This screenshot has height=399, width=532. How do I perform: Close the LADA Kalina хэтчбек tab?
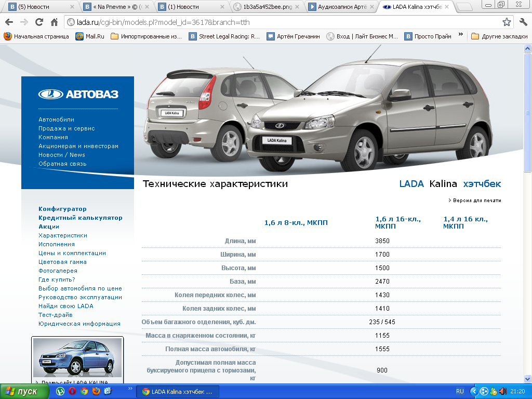click(447, 7)
